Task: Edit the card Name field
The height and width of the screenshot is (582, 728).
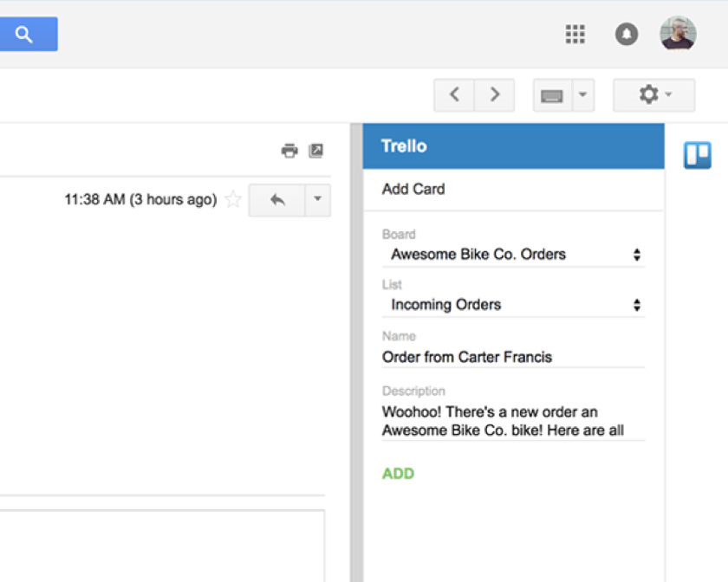Action: tap(513, 357)
